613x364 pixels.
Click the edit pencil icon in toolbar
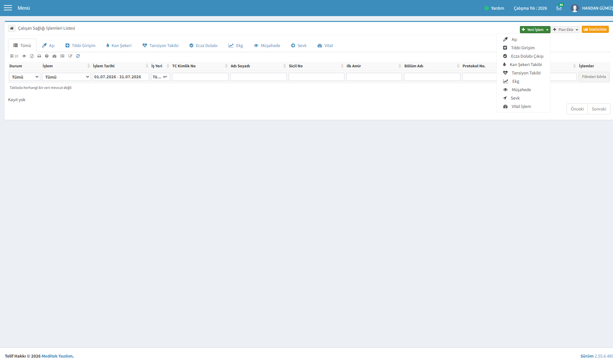(x=70, y=56)
